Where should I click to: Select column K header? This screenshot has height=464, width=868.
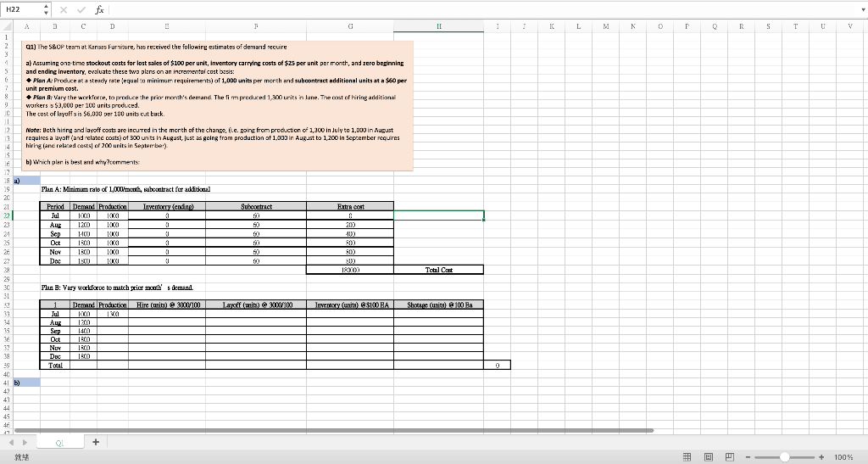point(551,26)
